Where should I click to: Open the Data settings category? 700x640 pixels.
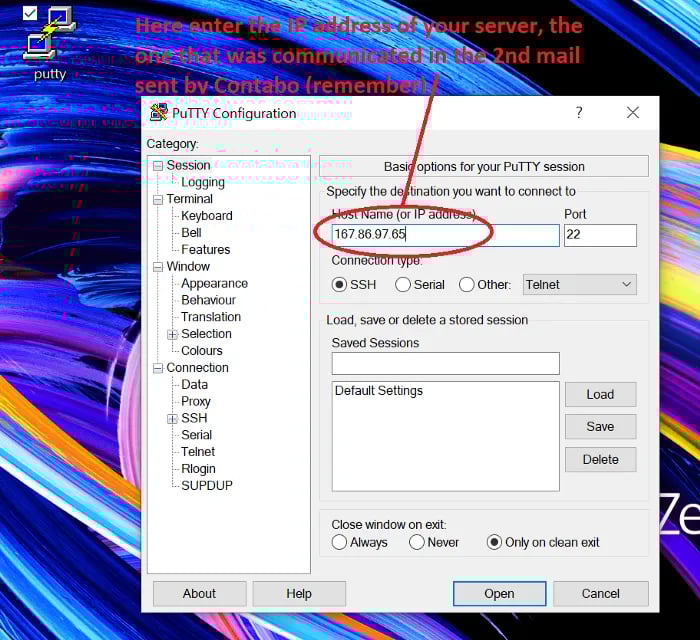pyautogui.click(x=194, y=385)
